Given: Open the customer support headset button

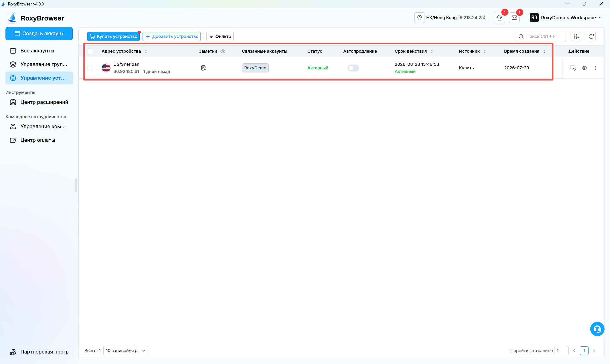Looking at the screenshot, I should 597,329.
